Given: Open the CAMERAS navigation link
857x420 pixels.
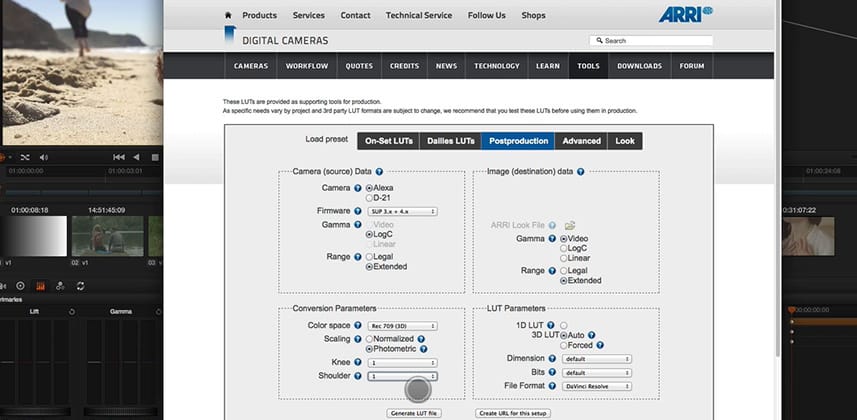Looking at the screenshot, I should (251, 66).
